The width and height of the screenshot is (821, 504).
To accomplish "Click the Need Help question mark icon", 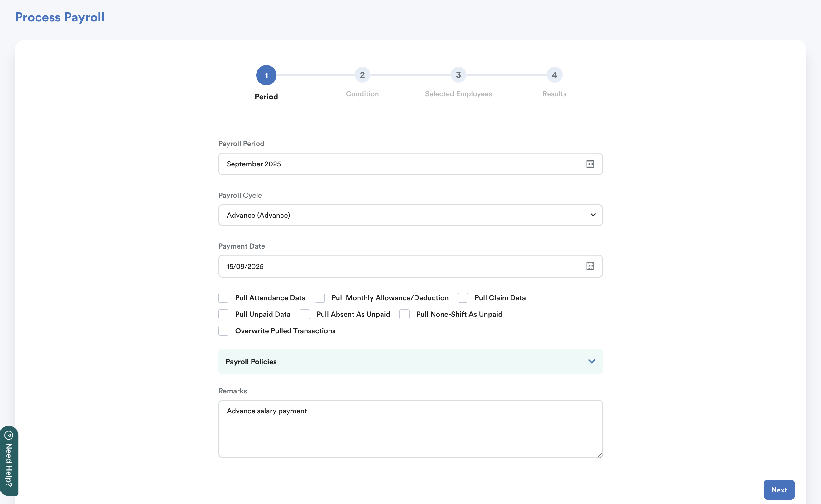I will tap(9, 435).
